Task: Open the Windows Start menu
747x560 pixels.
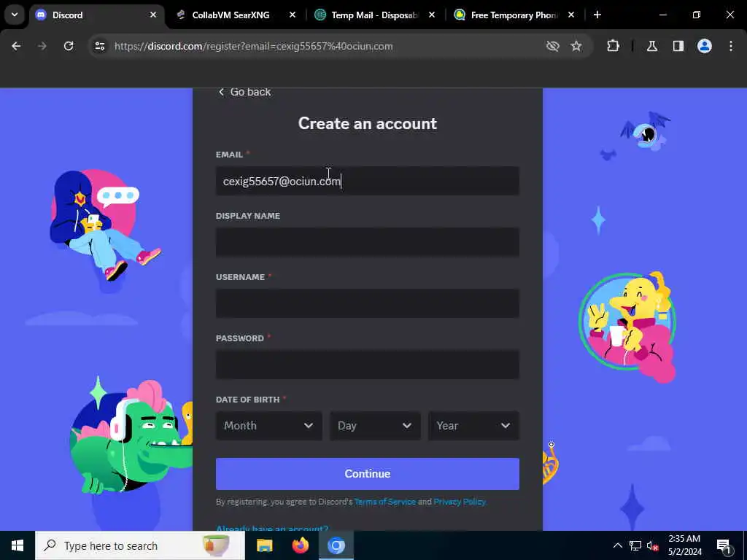Action: tap(18, 545)
